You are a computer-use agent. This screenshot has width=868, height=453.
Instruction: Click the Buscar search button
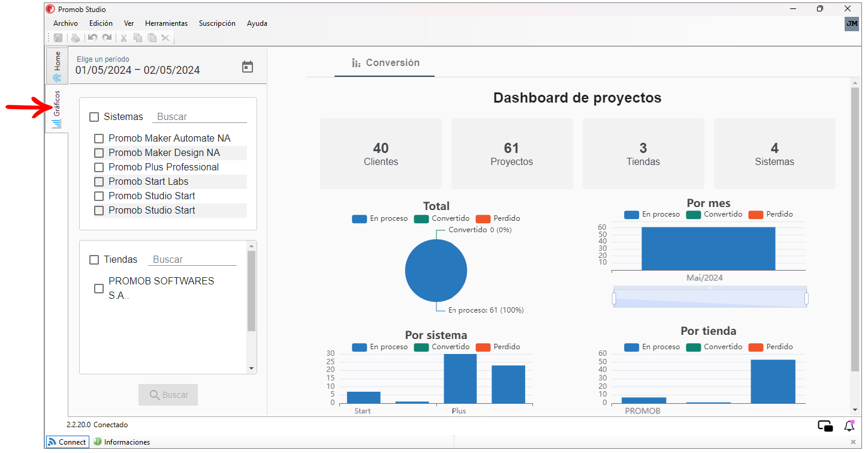(168, 395)
